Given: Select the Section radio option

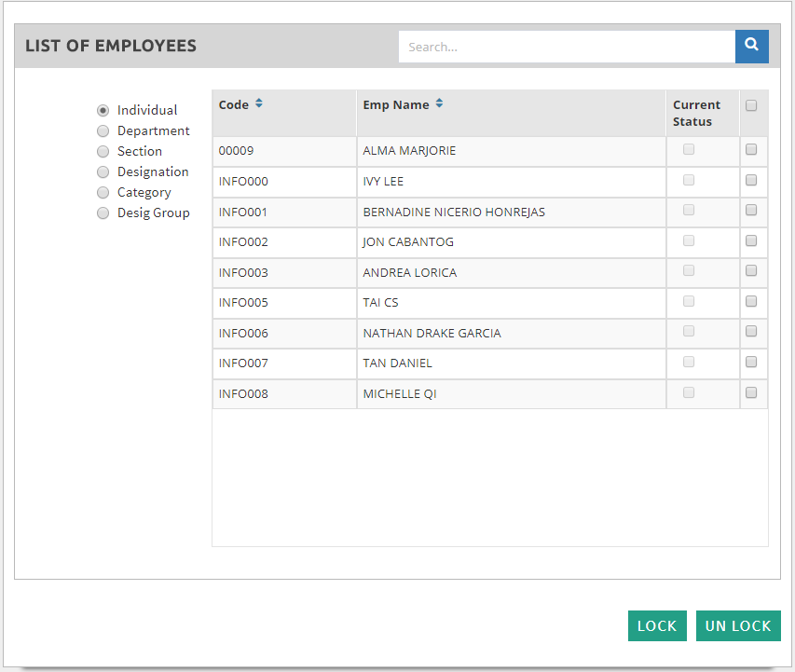Looking at the screenshot, I should point(103,151).
